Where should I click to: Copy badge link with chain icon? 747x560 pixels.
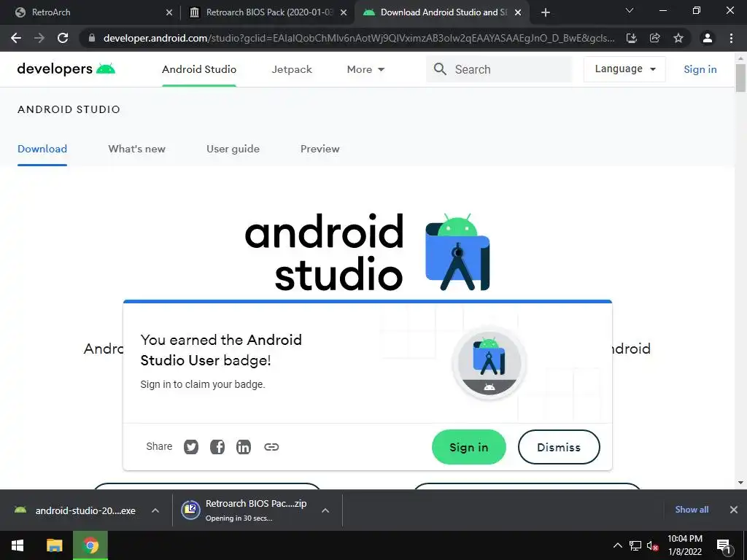click(x=271, y=447)
